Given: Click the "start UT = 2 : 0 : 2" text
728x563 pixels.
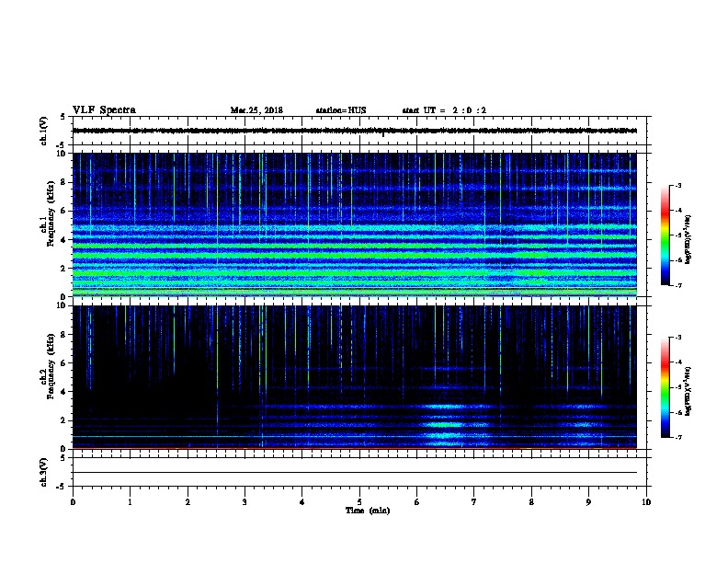Looking at the screenshot, I should pyautogui.click(x=444, y=110).
